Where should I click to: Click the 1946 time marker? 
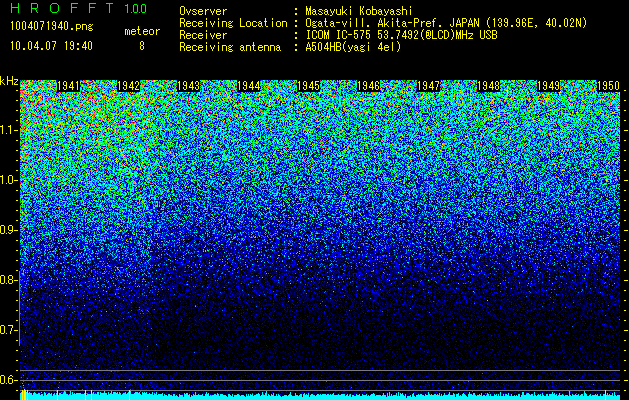pos(369,86)
